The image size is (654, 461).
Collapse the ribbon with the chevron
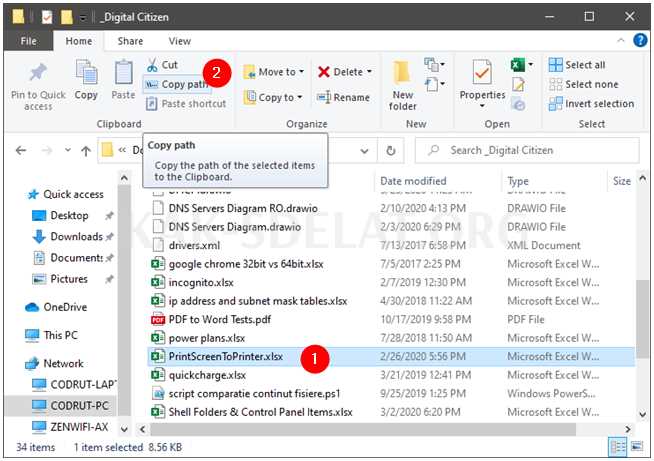click(x=621, y=40)
